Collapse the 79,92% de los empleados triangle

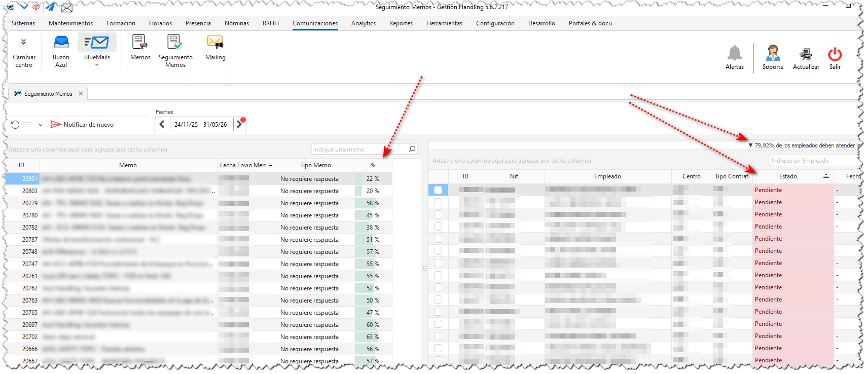pyautogui.click(x=750, y=145)
